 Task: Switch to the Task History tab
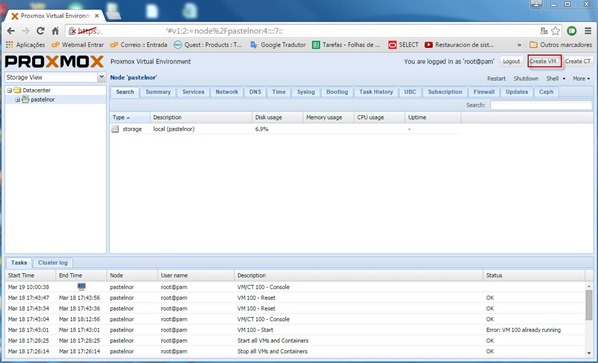pos(376,92)
